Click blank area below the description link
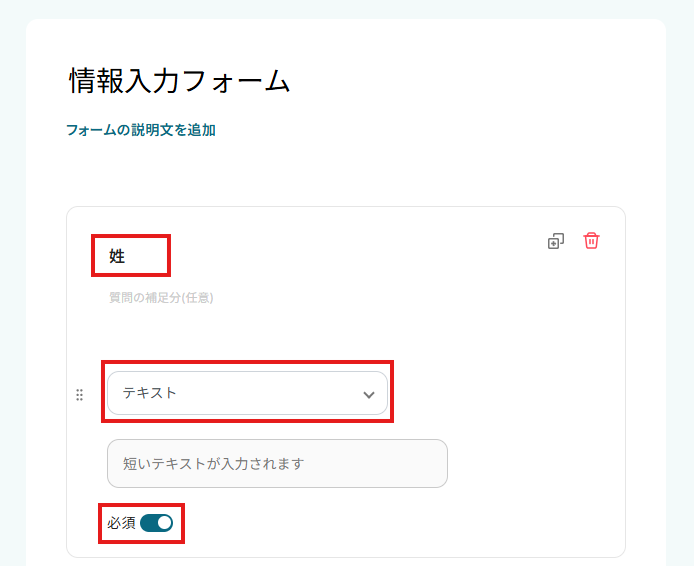Image resolution: width=694 pixels, height=566 pixels. point(300,172)
